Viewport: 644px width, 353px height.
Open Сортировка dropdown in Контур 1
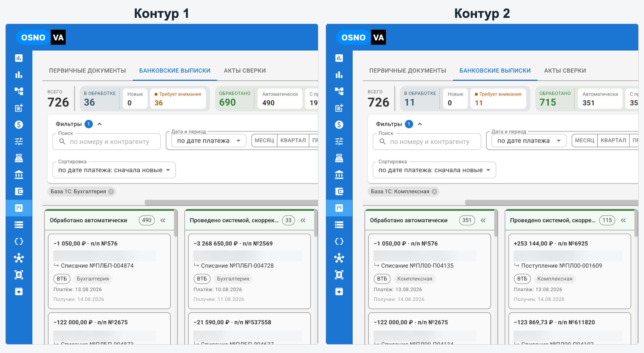[114, 170]
